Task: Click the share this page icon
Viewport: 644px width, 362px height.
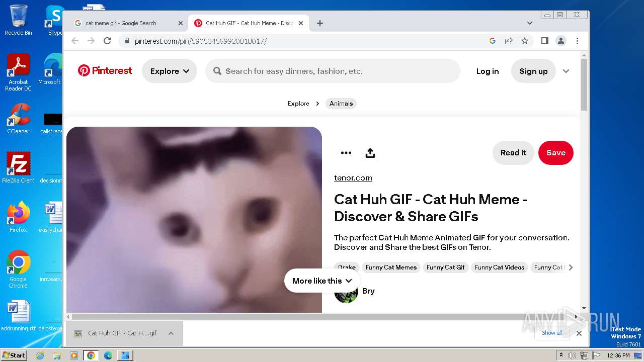Action: (x=509, y=41)
